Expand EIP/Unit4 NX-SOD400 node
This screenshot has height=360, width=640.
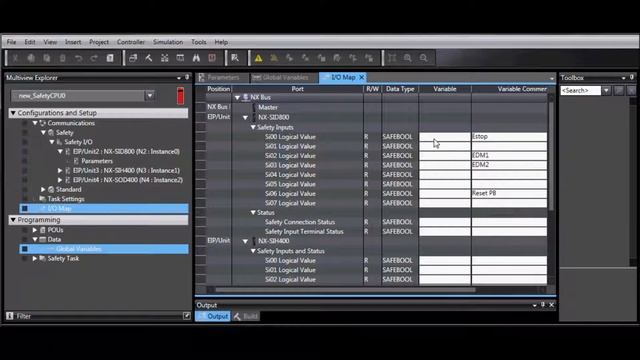60,180
